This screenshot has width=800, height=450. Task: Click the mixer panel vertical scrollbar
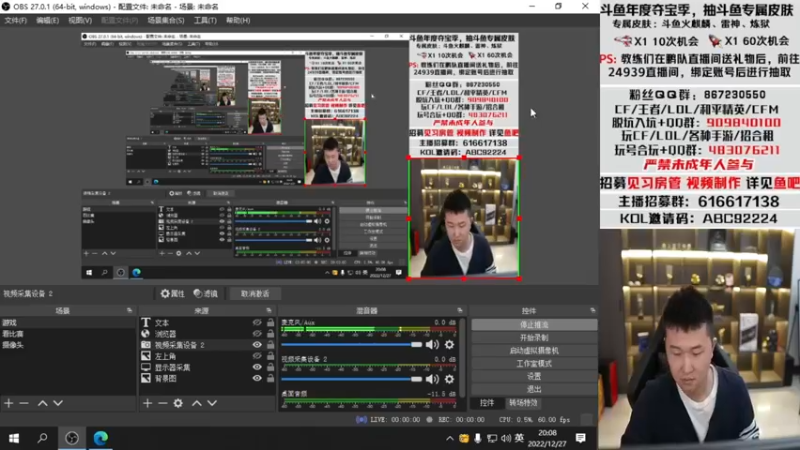(463, 357)
